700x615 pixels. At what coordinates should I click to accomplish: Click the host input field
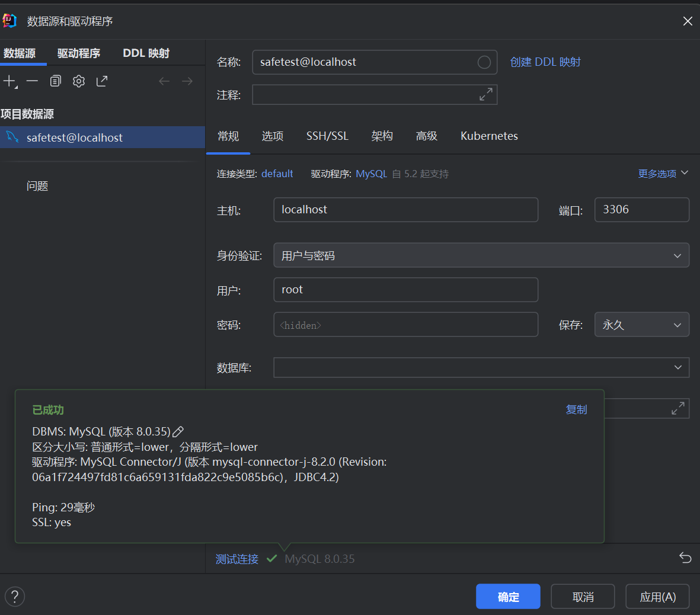point(405,210)
